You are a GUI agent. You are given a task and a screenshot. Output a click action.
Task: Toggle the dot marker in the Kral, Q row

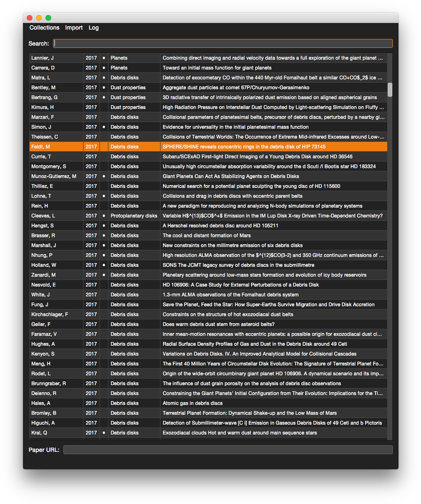104,433
